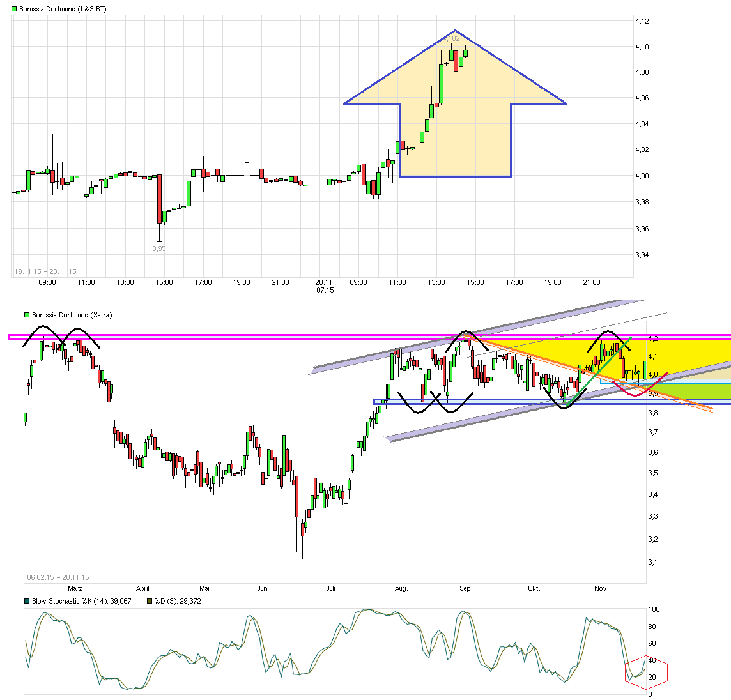Click the 'Aug.' month label
Viewport: 731px width, 700px height.
pyautogui.click(x=401, y=588)
